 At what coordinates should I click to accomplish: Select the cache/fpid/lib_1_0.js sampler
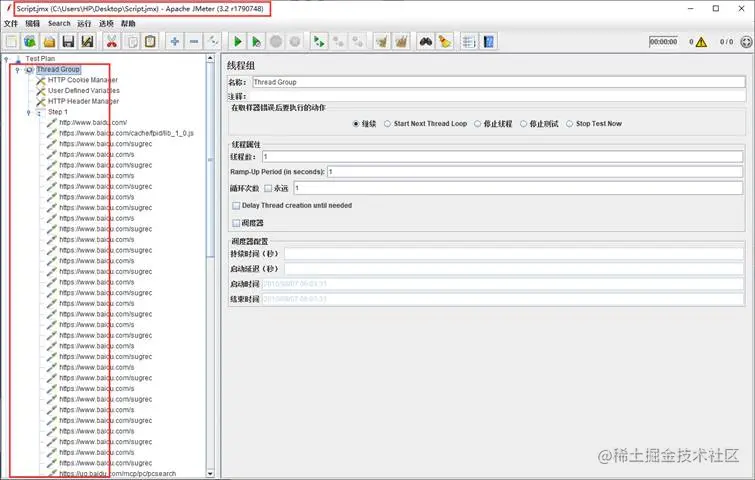(x=126, y=133)
